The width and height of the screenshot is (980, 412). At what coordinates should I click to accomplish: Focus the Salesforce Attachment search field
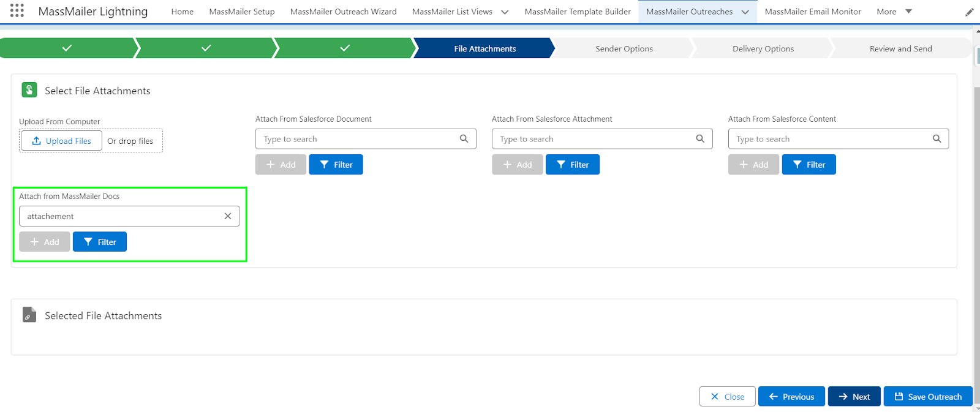tap(602, 139)
